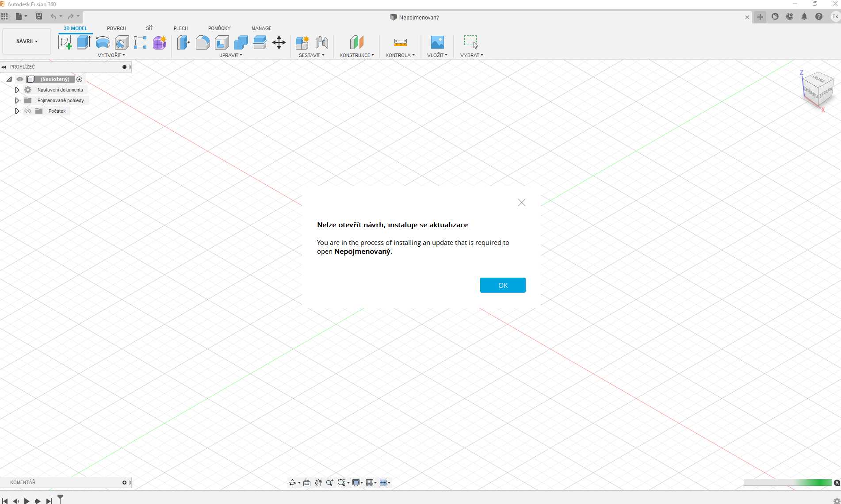Select the Extrude tool icon
This screenshot has width=841, height=504.
84,42
